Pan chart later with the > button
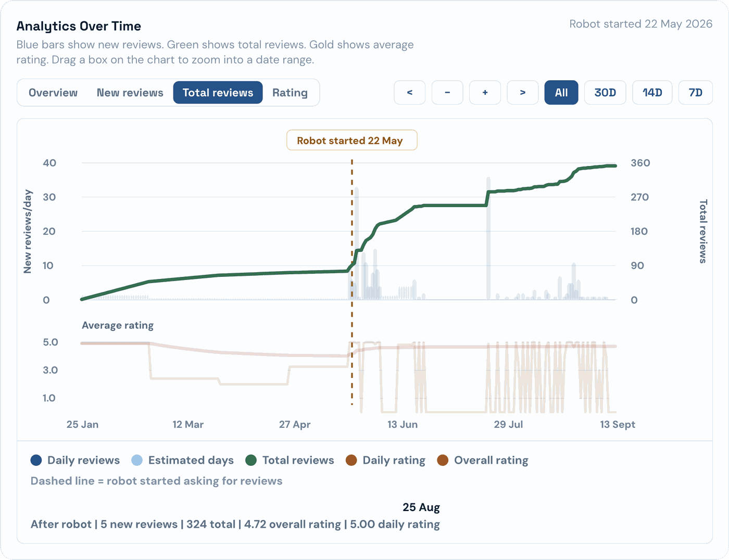729x560 pixels. point(523,93)
